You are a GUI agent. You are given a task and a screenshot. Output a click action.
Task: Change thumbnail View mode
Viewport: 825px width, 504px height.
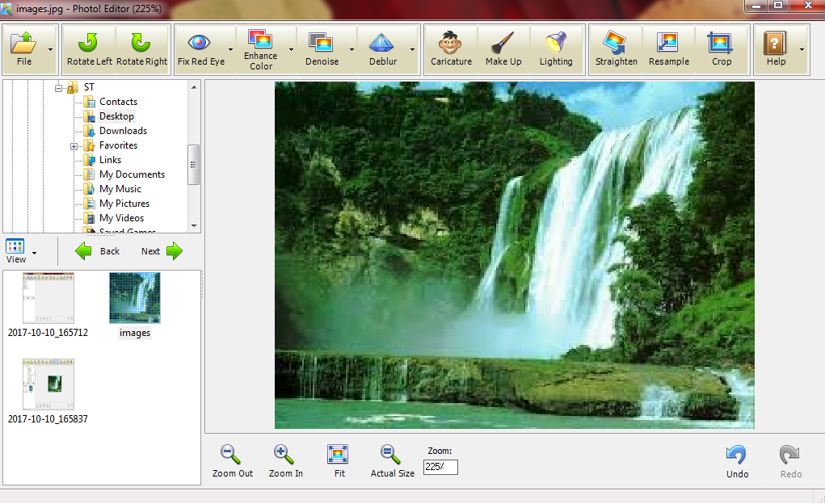[15, 251]
